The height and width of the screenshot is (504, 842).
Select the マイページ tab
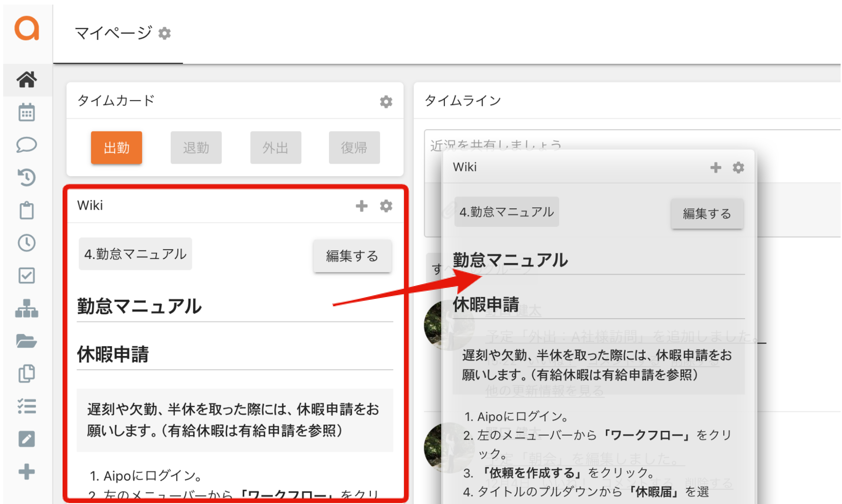pos(118,34)
